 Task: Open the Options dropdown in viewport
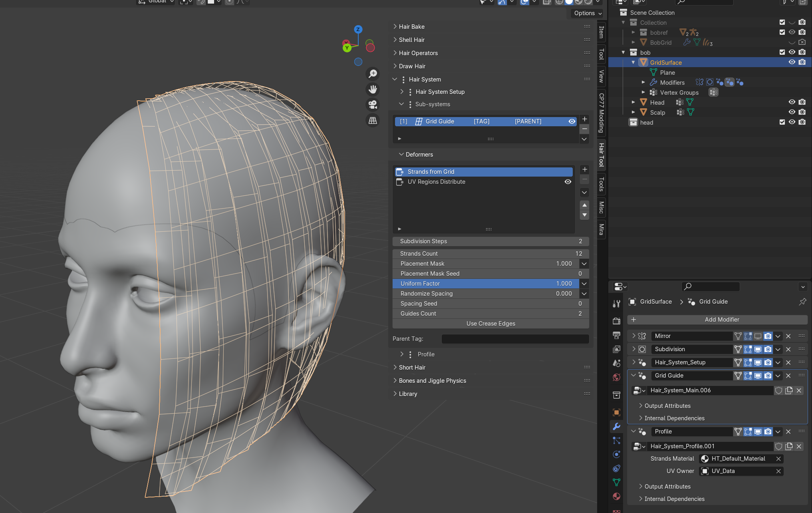[x=588, y=13]
